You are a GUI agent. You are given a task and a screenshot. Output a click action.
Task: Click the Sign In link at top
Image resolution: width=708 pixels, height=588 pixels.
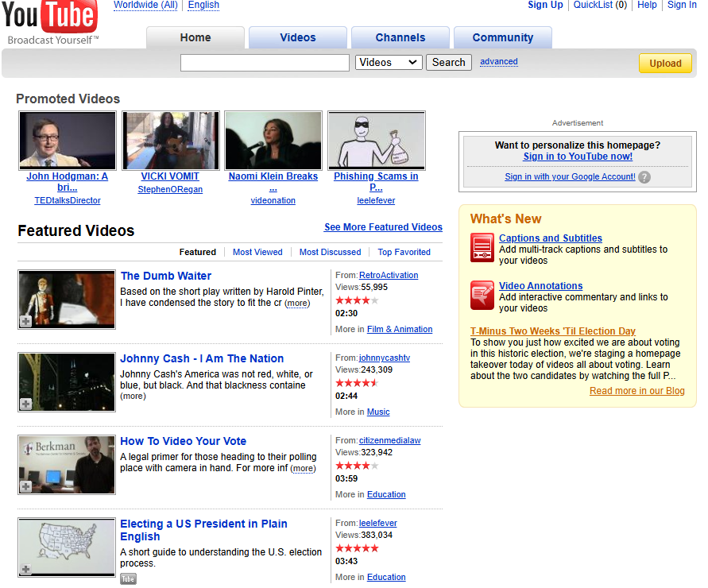point(682,5)
